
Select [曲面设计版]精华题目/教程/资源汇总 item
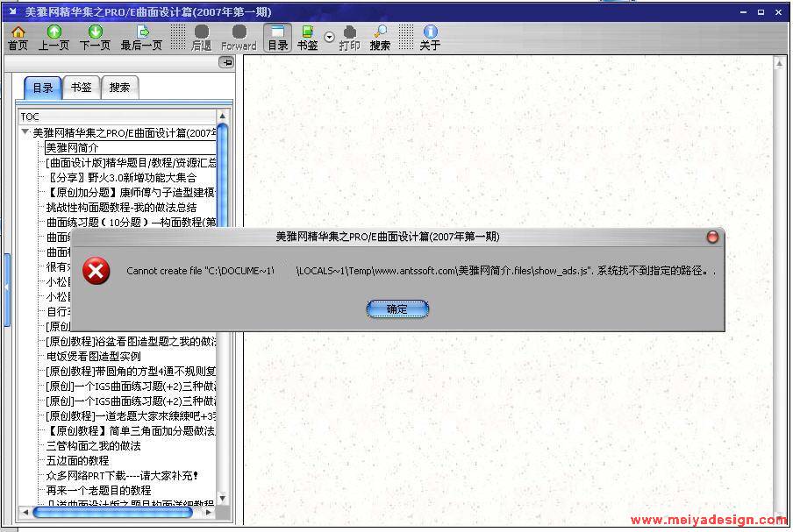point(131,163)
